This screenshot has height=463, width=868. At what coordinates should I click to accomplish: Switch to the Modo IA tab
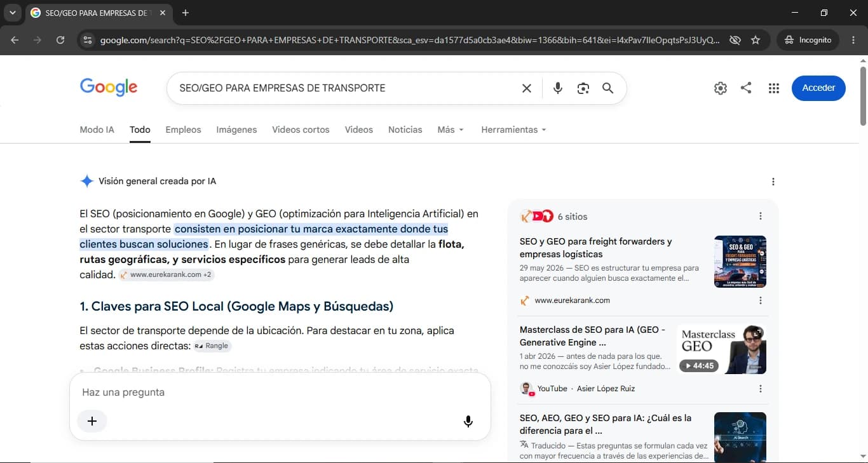97,130
